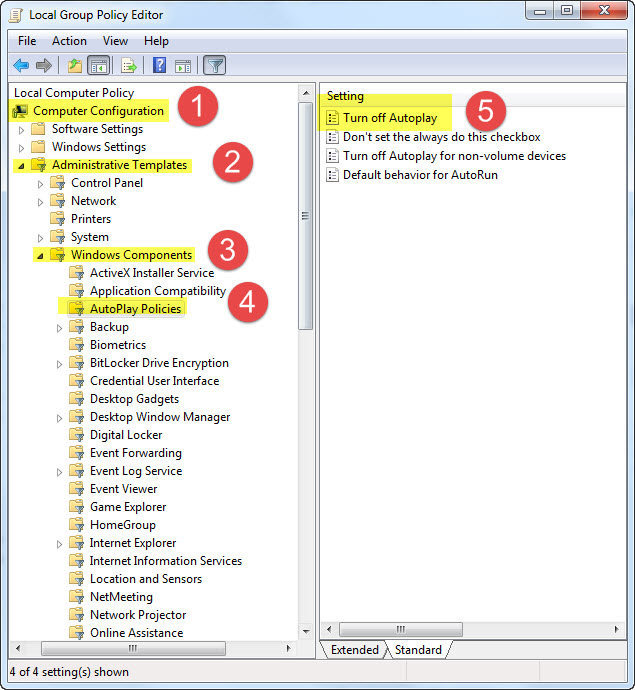Select the AutoPlay Policies folder

tap(135, 309)
